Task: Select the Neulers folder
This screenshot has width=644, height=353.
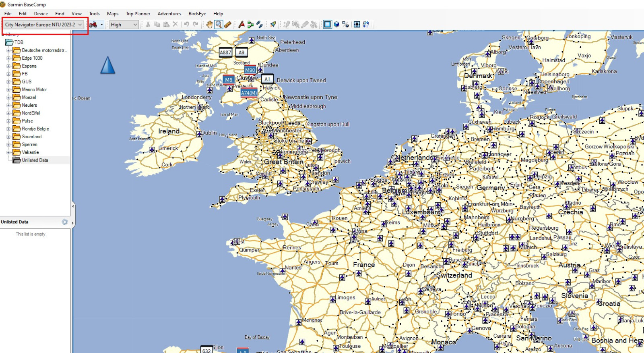Action: pos(25,105)
